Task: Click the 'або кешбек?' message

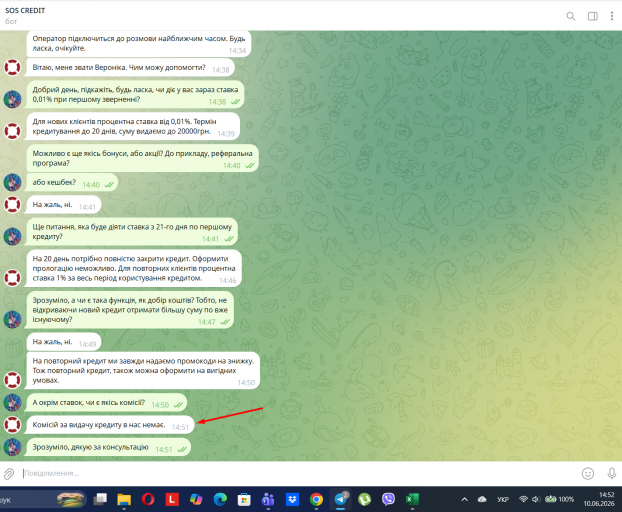Action: (72, 183)
